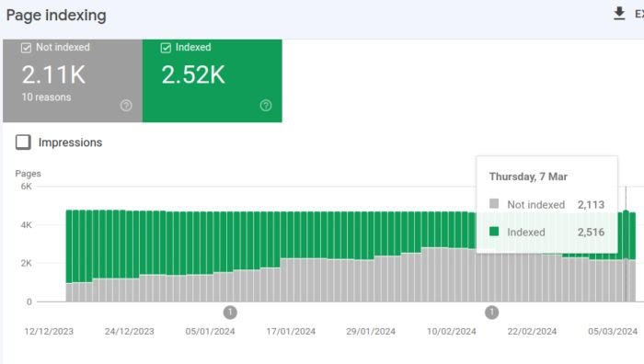
Task: Click the export download icon
Action: (619, 14)
